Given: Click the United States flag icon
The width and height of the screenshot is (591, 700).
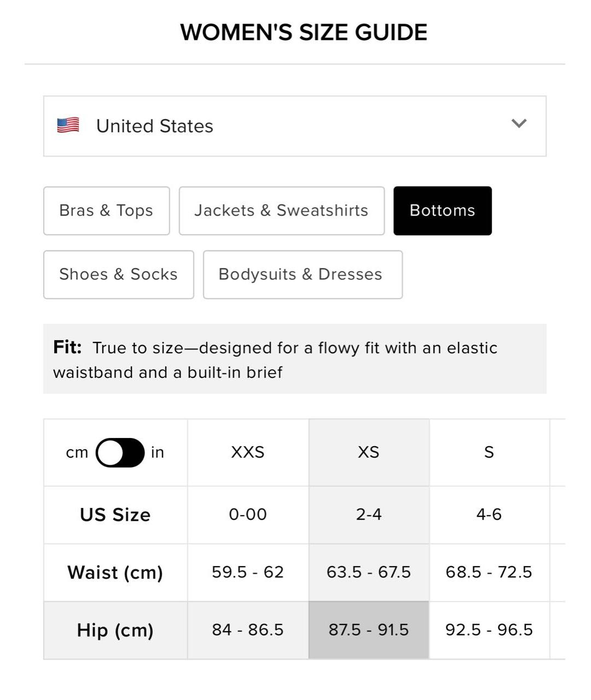Looking at the screenshot, I should tap(68, 125).
